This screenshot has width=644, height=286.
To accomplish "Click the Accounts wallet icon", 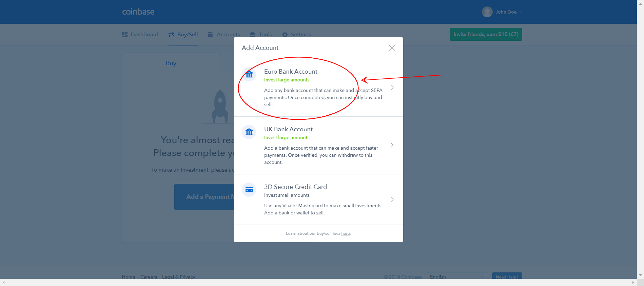I will click(211, 35).
